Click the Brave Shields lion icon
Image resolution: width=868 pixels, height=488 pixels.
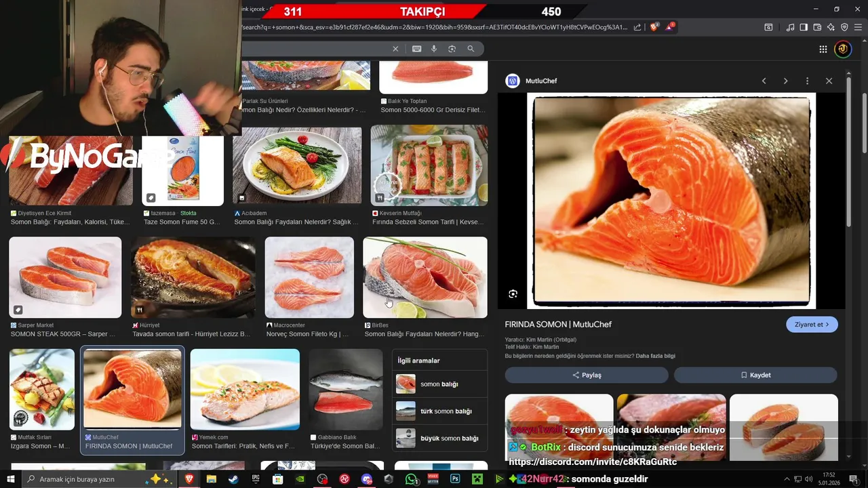pyautogui.click(x=654, y=27)
